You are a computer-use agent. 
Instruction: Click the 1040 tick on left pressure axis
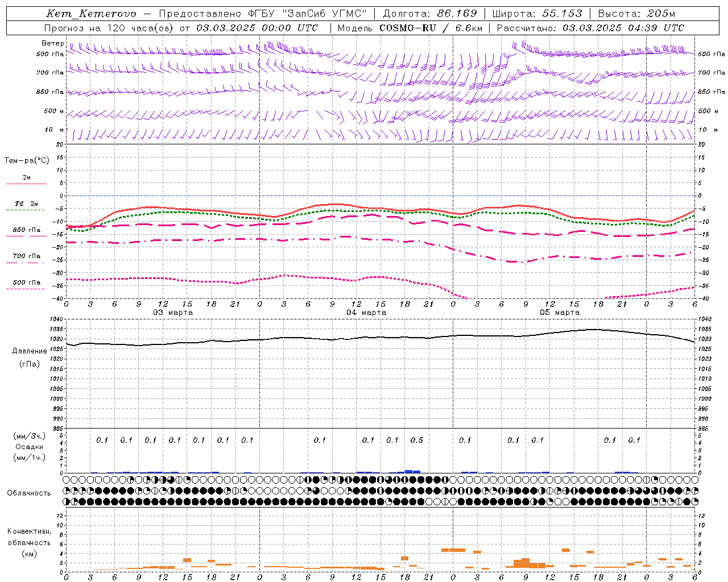[57, 319]
